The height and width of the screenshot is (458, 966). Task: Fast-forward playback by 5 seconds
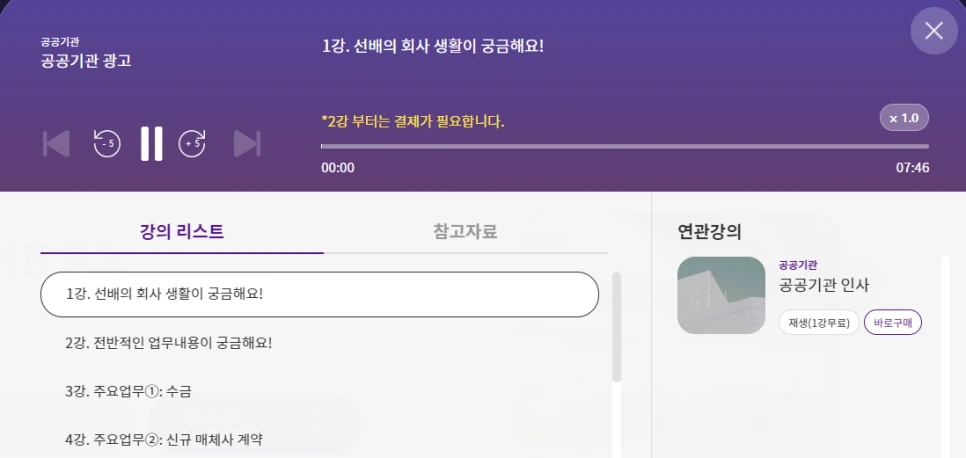tap(192, 144)
